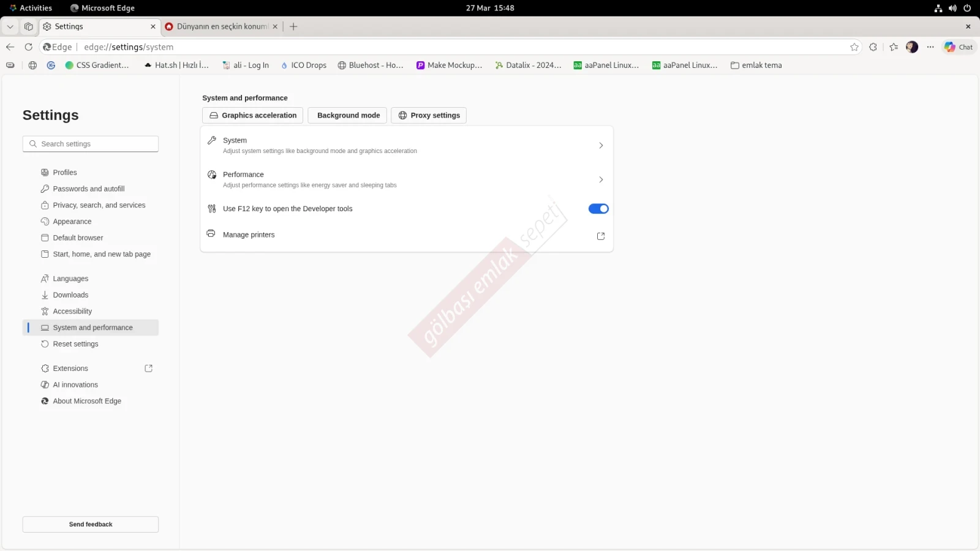Open the three-dot Settings and more menu
Screen dimensions: 980x551
click(x=930, y=47)
